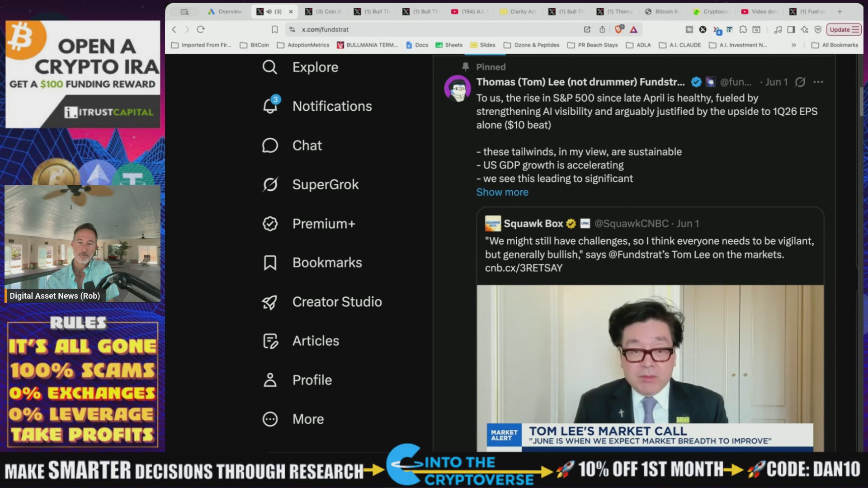
Task: Bookmark this page via address bar icon
Action: point(274,29)
